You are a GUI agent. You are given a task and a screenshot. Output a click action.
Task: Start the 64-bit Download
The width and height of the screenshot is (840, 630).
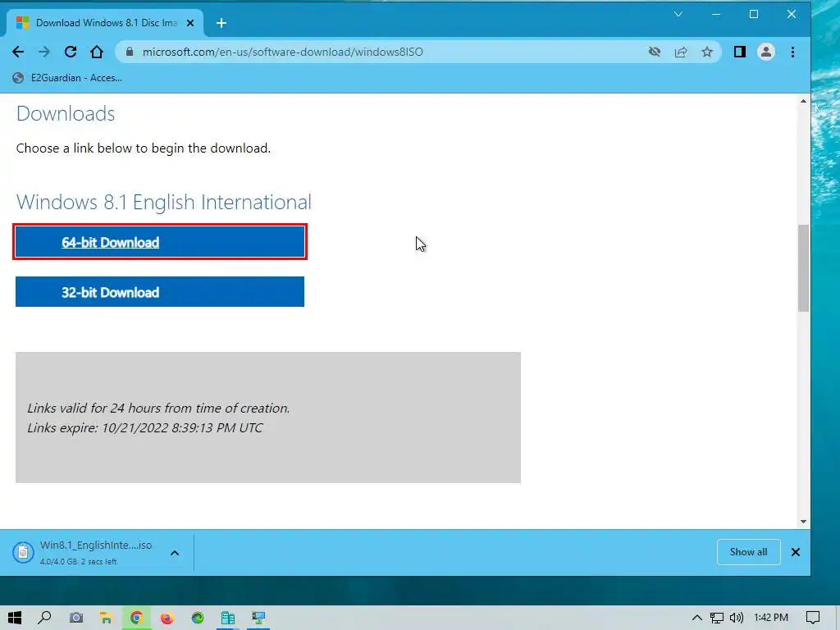[160, 242]
